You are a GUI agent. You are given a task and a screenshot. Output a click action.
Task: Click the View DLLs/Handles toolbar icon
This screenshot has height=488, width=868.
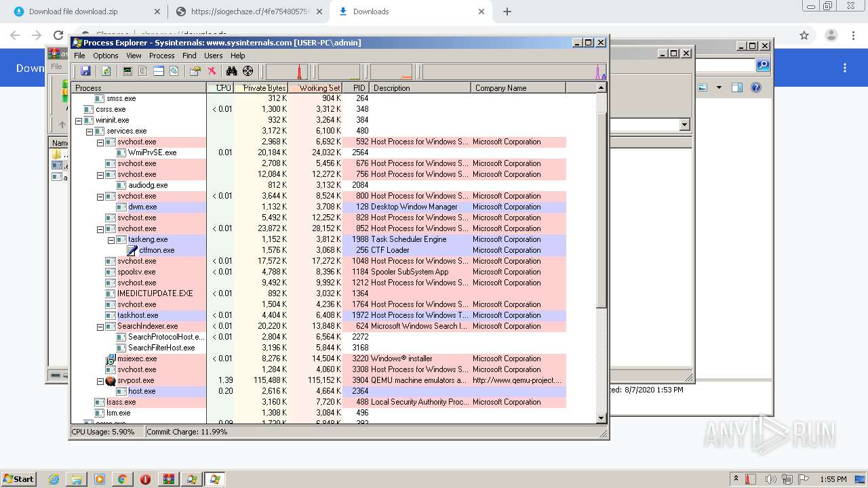174,71
